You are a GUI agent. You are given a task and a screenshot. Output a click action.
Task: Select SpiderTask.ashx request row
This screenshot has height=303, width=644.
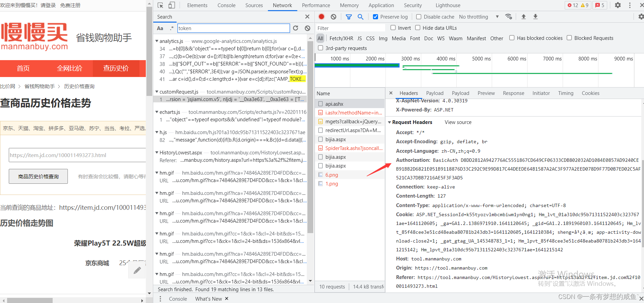[x=350, y=148]
